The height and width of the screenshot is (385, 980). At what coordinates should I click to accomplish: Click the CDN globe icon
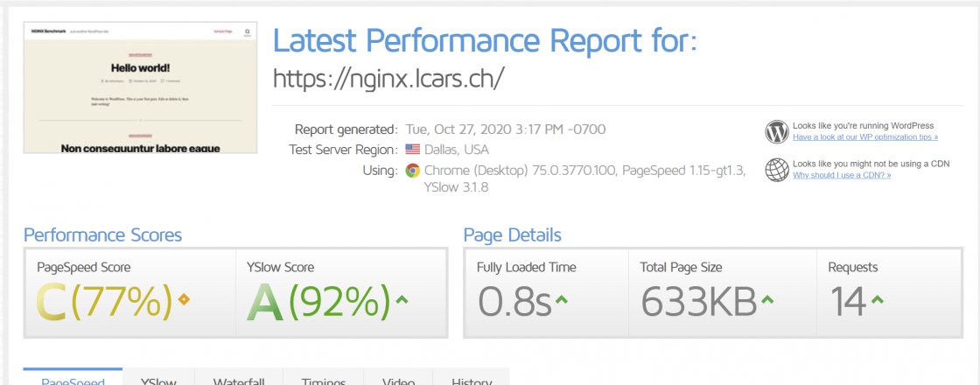click(777, 169)
